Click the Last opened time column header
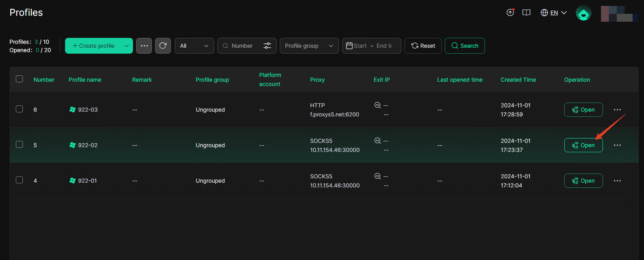 point(460,80)
